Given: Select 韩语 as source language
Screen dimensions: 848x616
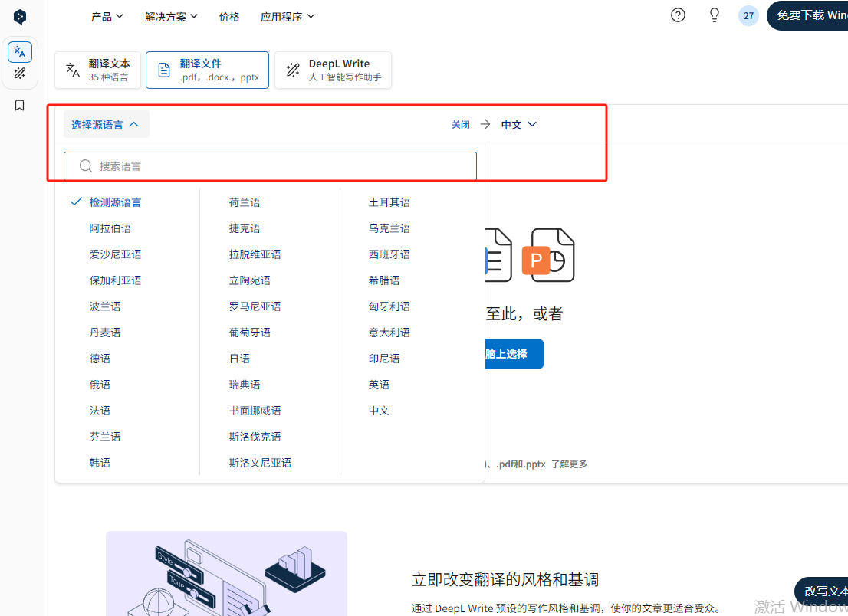Looking at the screenshot, I should tap(100, 462).
